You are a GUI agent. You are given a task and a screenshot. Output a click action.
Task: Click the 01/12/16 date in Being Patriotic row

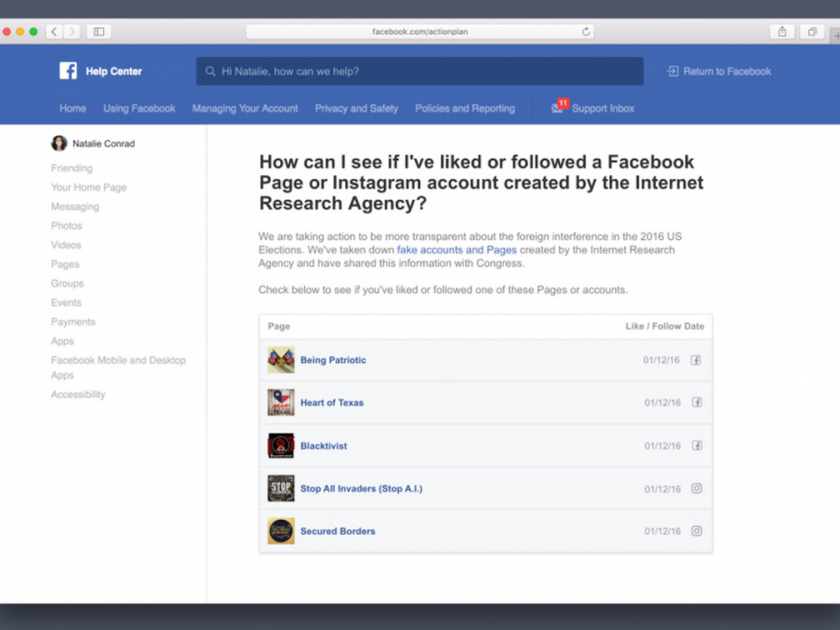(661, 360)
